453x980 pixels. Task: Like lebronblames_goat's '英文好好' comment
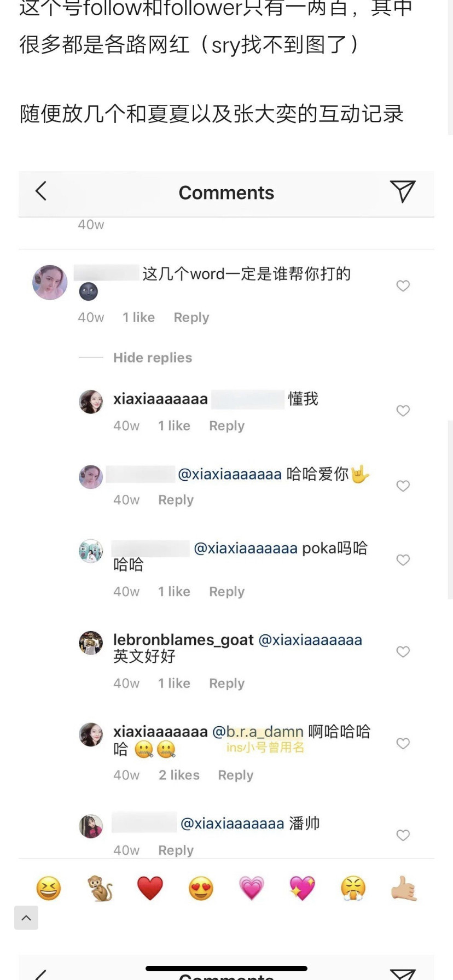pyautogui.click(x=403, y=652)
